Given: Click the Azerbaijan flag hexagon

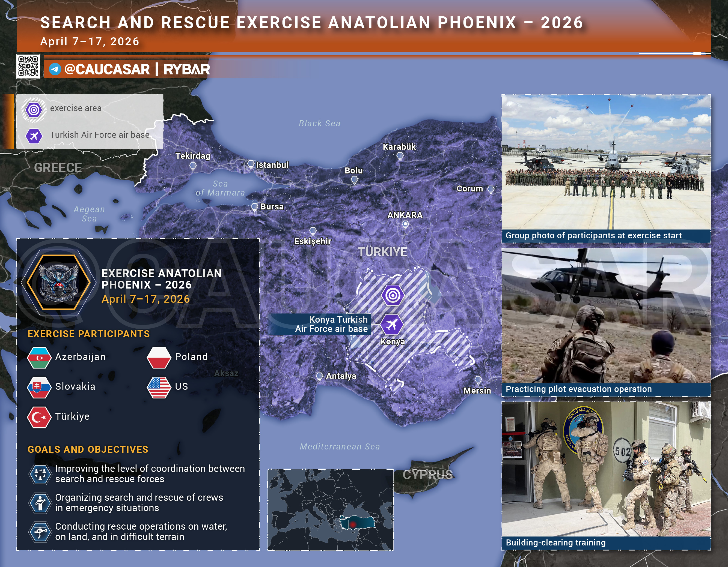Looking at the screenshot, I should [x=39, y=358].
